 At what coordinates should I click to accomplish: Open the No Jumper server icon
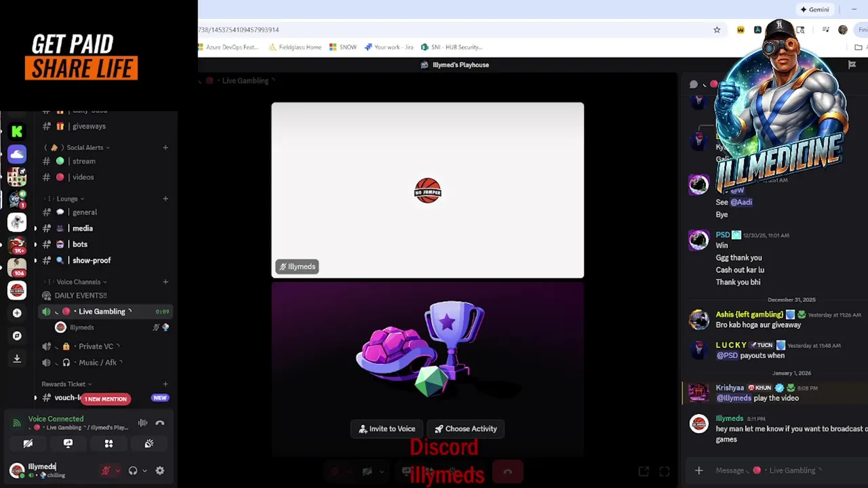point(17,290)
